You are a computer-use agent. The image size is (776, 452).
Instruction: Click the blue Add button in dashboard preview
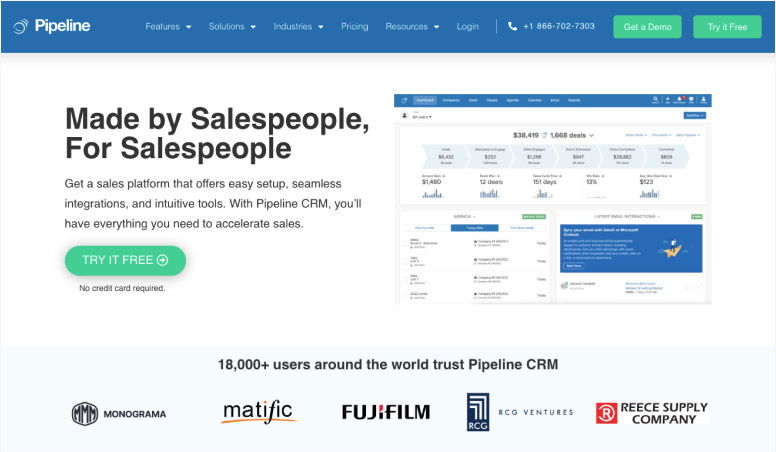tap(695, 115)
